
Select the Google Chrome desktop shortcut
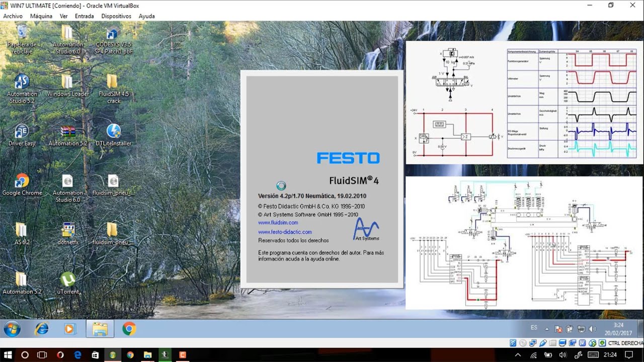click(22, 185)
